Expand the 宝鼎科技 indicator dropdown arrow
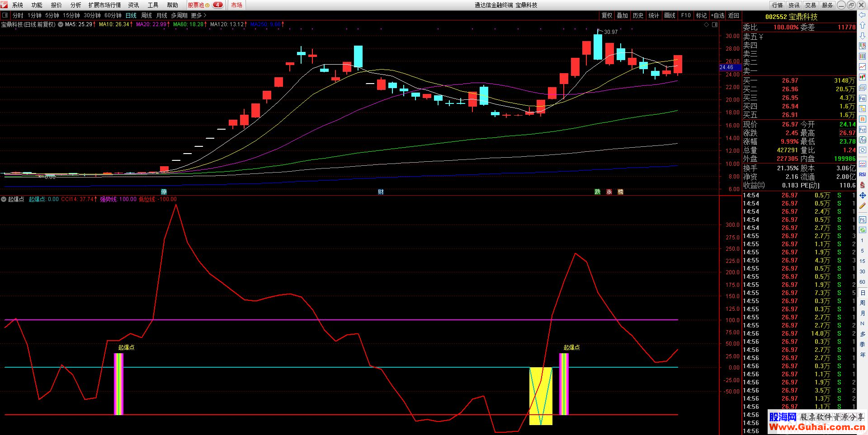868x435 pixels. (61, 24)
